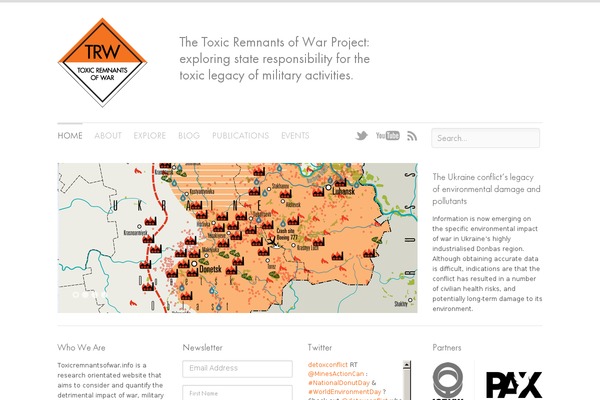
Task: Click the PAX partner logo
Action: [x=514, y=385]
